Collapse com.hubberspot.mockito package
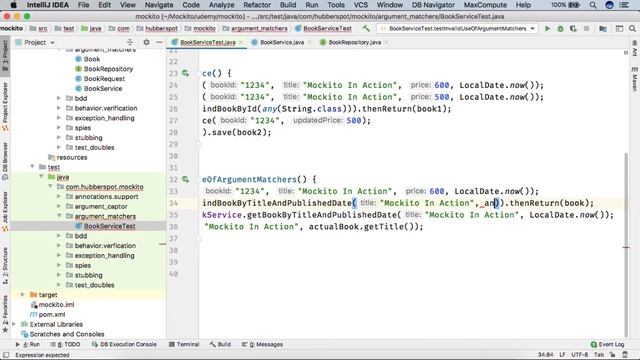The image size is (640, 360). (x=50, y=187)
